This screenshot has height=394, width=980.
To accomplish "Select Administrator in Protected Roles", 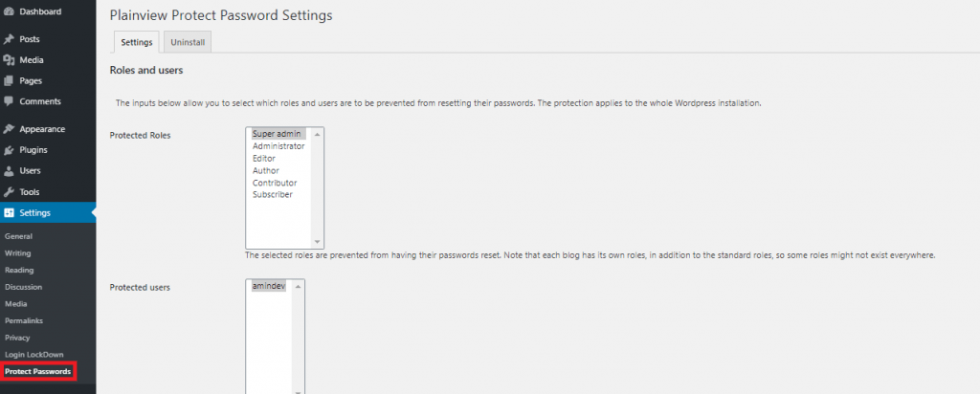I will [x=278, y=146].
